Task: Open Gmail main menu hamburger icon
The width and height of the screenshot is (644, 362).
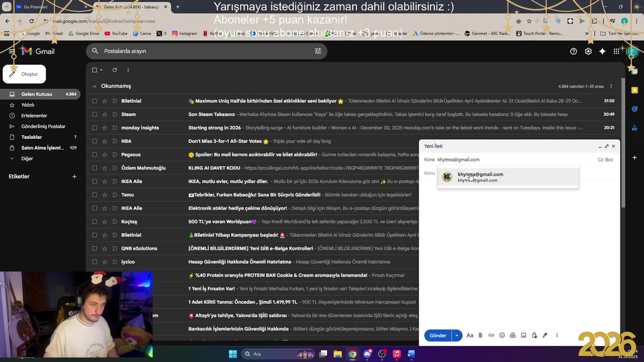Action: (12, 51)
